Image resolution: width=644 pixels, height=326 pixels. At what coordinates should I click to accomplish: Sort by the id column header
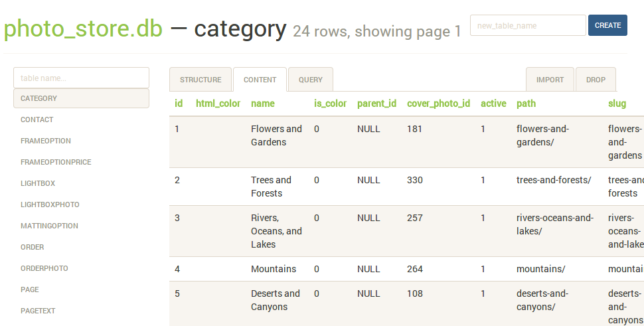179,104
